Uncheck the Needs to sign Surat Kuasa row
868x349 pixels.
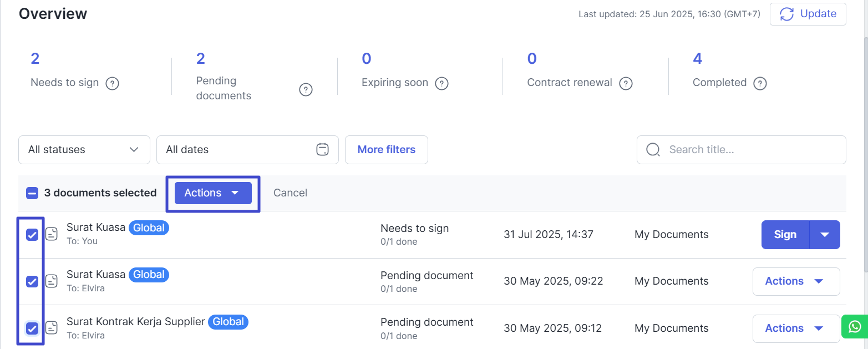[x=32, y=235]
